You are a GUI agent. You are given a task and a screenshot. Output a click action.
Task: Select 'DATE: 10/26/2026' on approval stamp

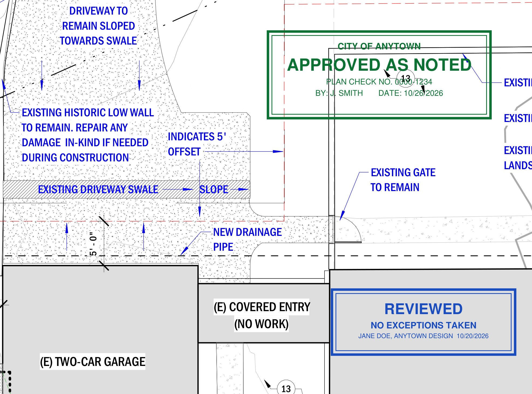pos(411,93)
